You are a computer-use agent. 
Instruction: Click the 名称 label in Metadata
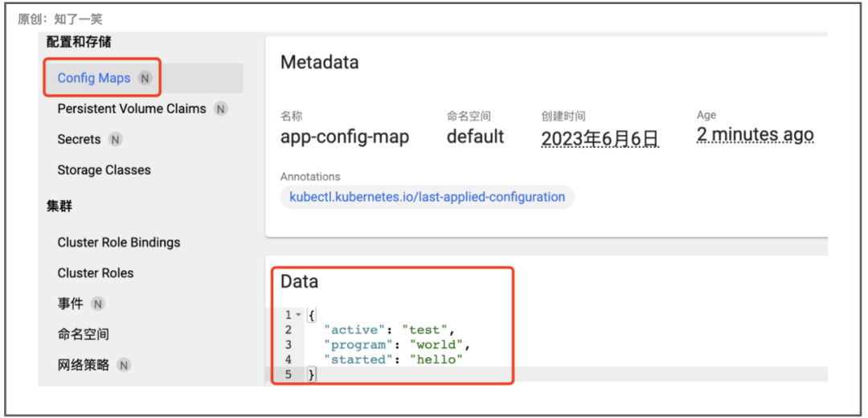(292, 117)
